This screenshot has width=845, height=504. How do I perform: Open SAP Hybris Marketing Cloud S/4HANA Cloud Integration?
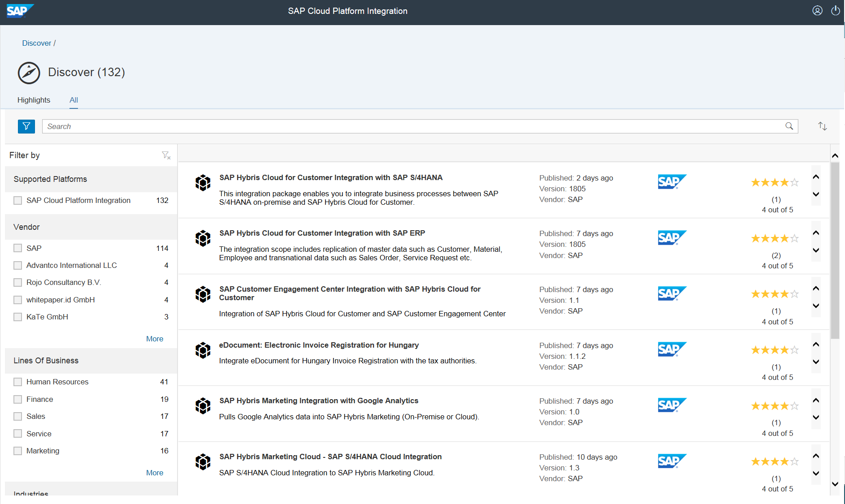click(330, 457)
